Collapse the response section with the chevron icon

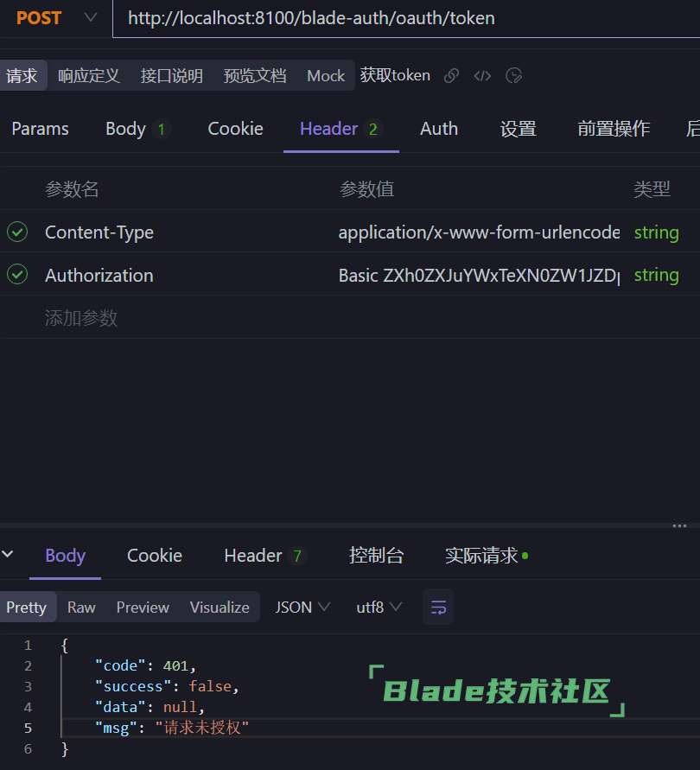[x=9, y=555]
